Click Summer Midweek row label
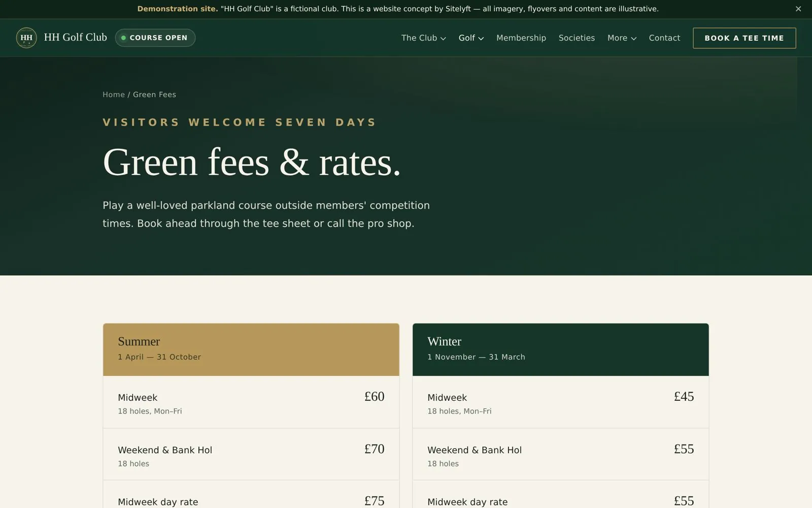812x508 pixels. (x=138, y=398)
